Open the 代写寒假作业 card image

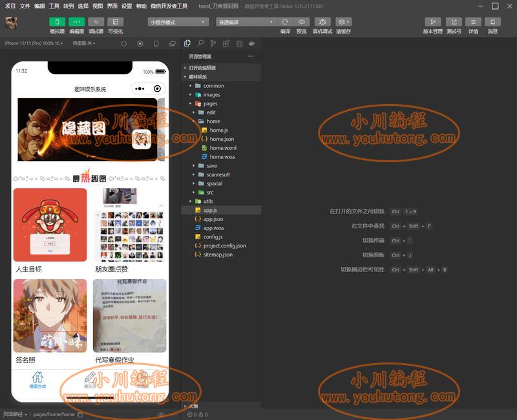coord(130,316)
